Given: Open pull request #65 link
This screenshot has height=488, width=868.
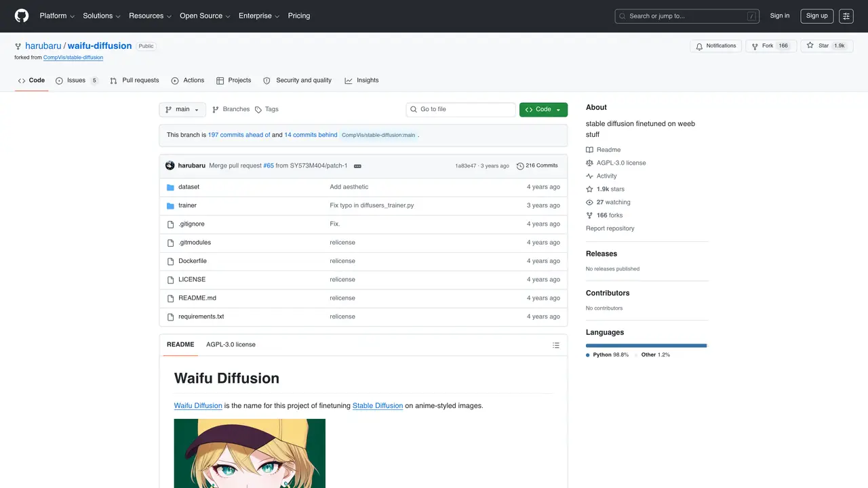Looking at the screenshot, I should 269,165.
